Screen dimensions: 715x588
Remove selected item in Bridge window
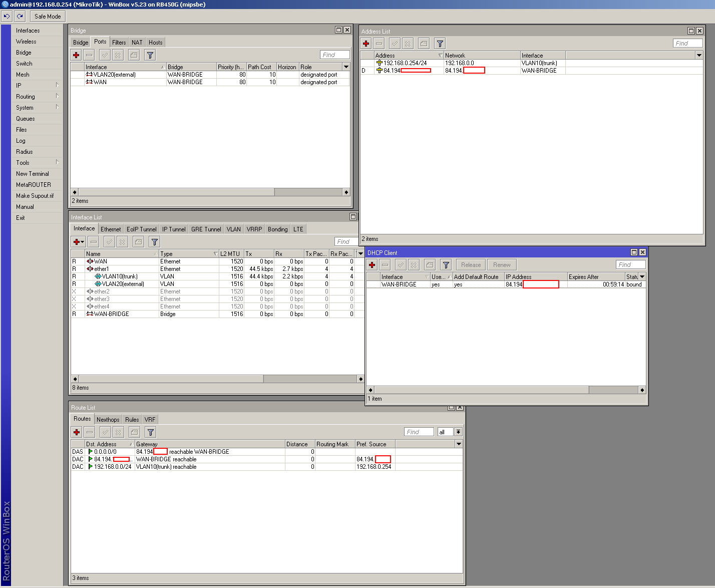pyautogui.click(x=89, y=55)
